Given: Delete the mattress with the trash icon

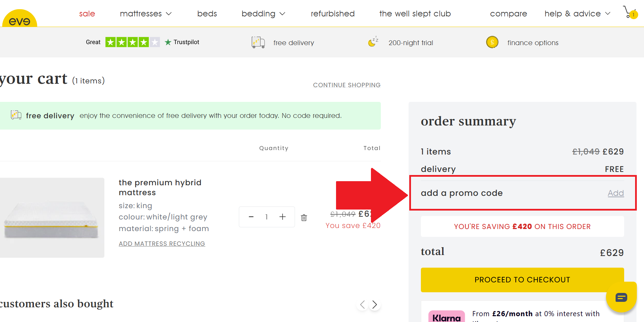Looking at the screenshot, I should [x=304, y=217].
